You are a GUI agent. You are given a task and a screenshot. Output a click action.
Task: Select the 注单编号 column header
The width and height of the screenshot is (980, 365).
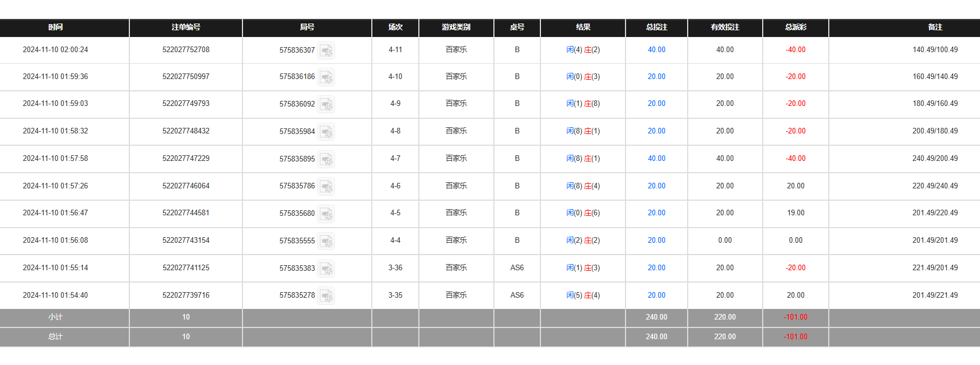(x=186, y=27)
